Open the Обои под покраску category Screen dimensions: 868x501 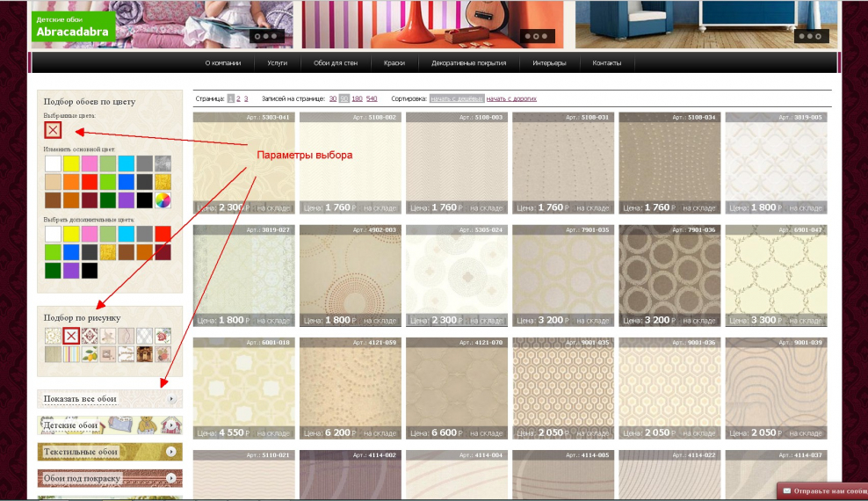pyautogui.click(x=110, y=478)
